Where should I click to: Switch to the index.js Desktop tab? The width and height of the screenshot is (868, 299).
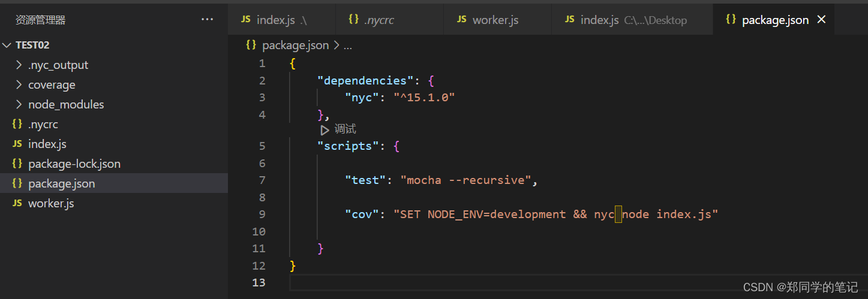[x=633, y=20]
